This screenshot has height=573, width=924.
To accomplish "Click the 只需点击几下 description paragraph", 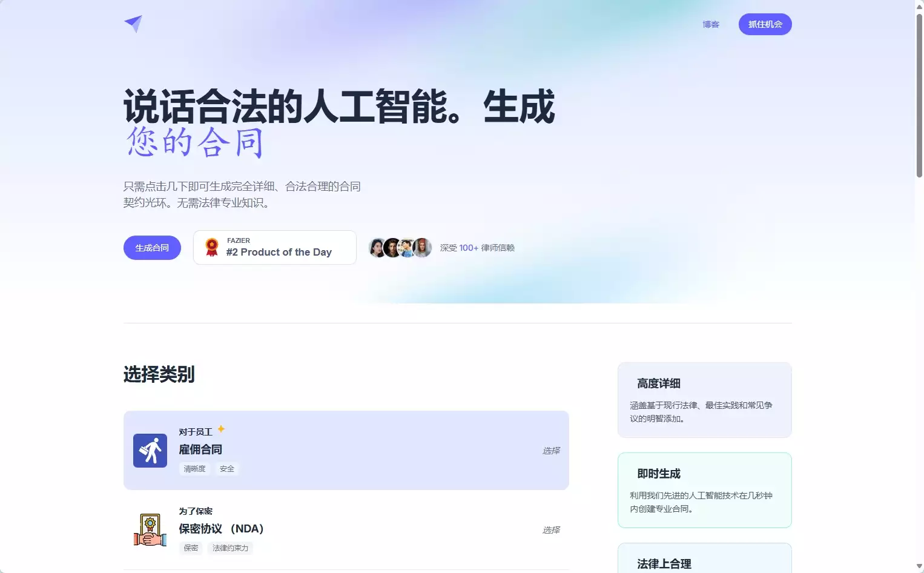I will 242,194.
